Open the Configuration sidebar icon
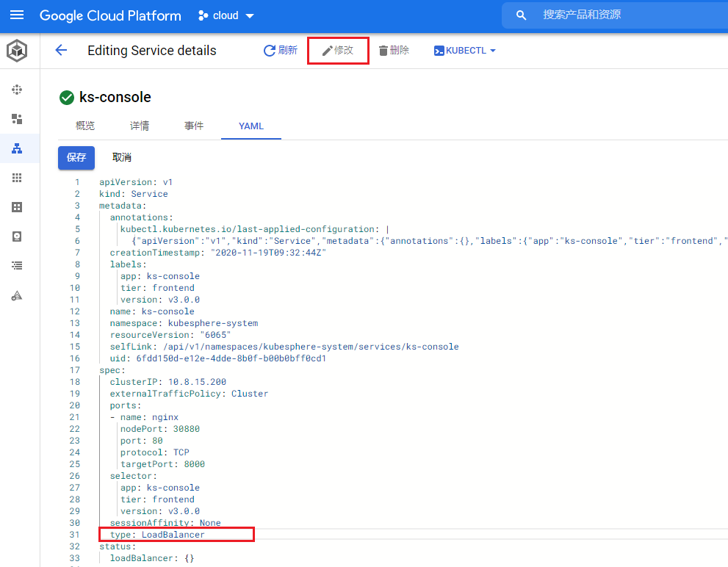The image size is (728, 567). [17, 207]
